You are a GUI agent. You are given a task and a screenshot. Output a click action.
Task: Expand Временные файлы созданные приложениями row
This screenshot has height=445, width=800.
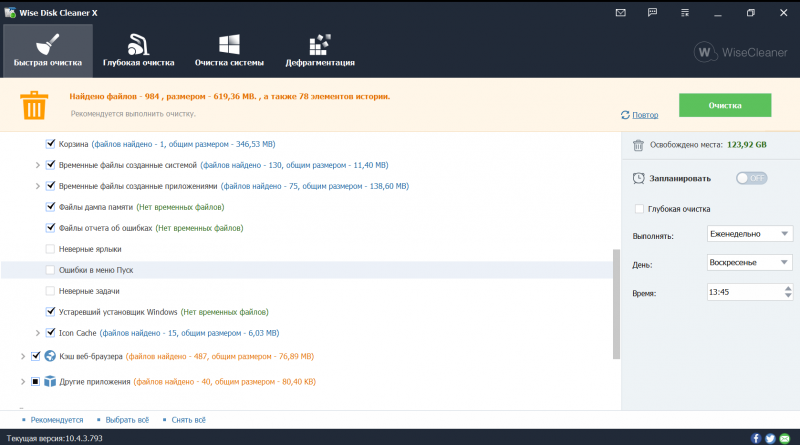pos(37,186)
